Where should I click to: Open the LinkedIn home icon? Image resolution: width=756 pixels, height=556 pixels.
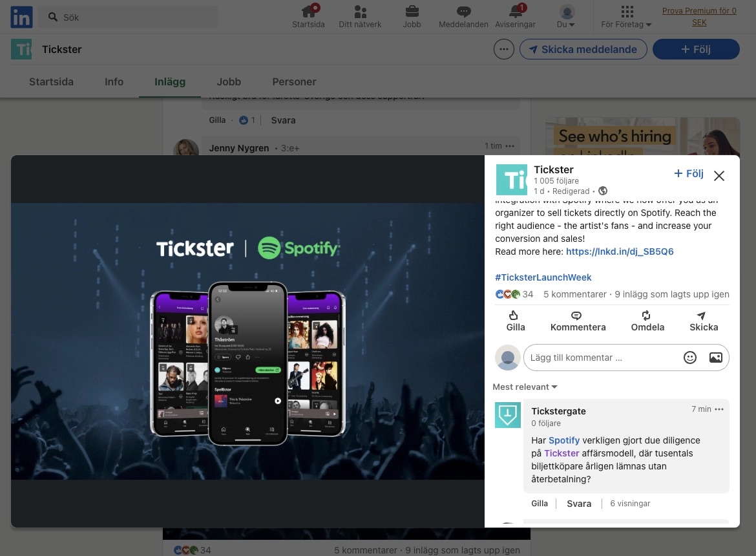21,17
